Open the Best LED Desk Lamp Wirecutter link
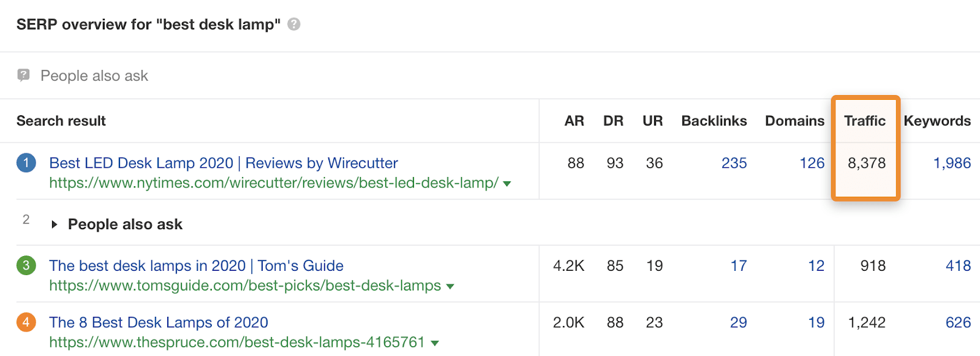 tap(223, 163)
